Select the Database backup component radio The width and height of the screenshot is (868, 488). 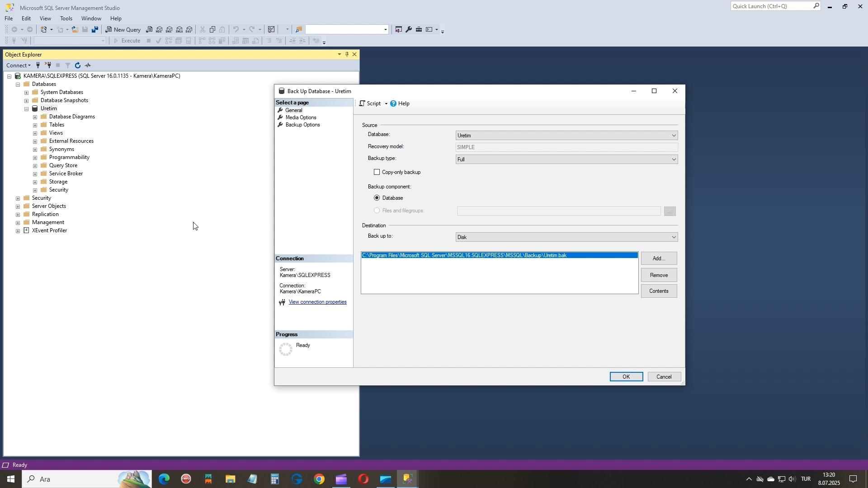coord(377,198)
